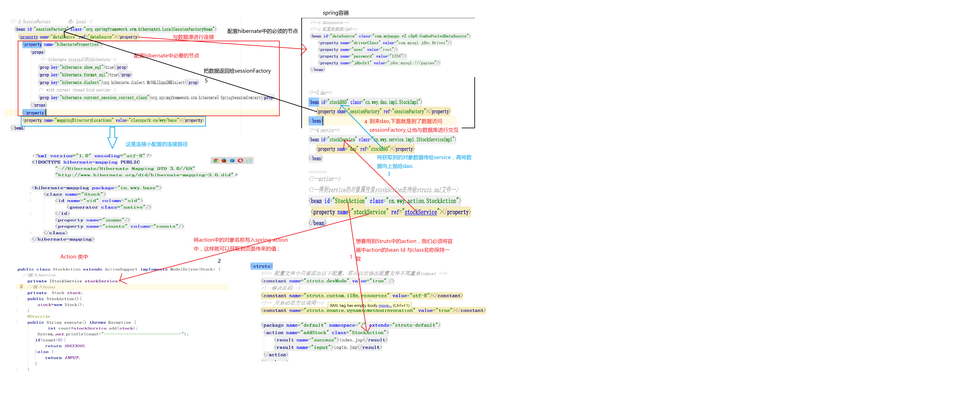Click the "com.mysql.jdbc.Driver" driverClass value
This screenshot has width=980, height=415.
(x=422, y=43)
